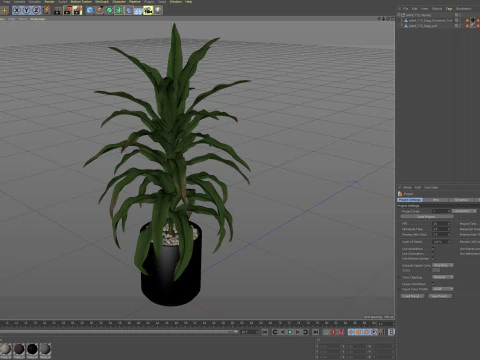Image resolution: width=480 pixels, height=360 pixels.
Task: Go to start of animation
Action: [x=265, y=332]
